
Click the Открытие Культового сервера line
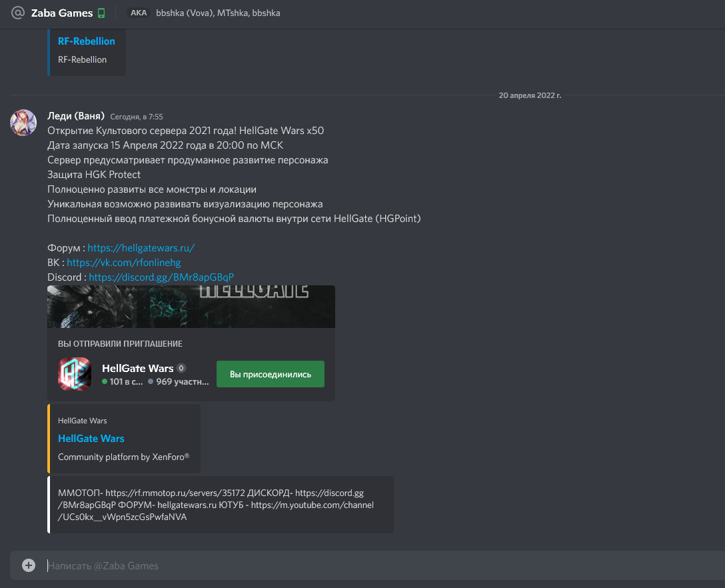pos(185,131)
